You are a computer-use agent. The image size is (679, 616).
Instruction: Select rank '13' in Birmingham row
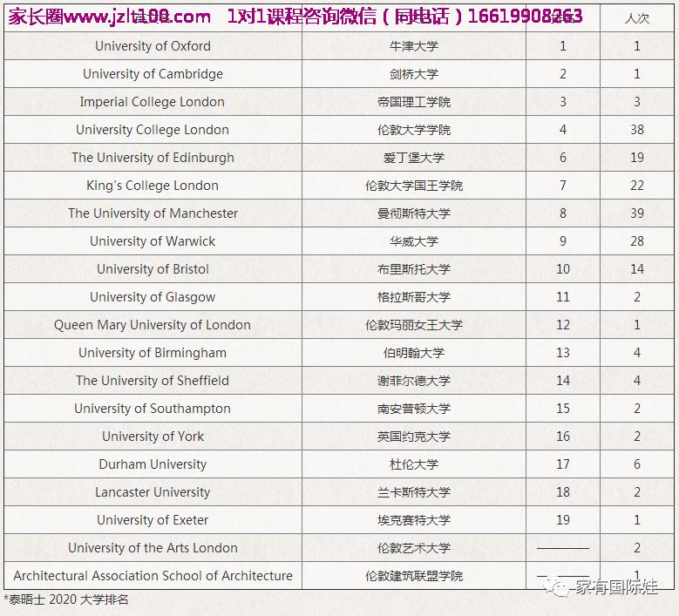[x=563, y=353]
